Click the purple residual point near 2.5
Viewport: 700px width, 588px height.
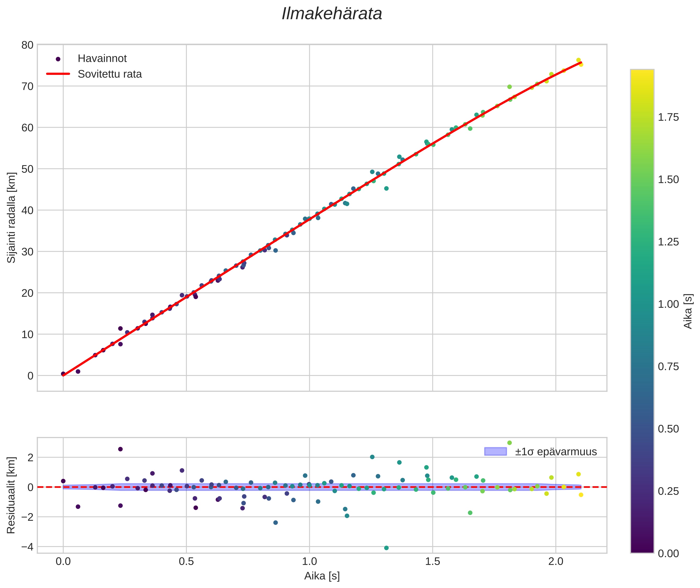120,449
